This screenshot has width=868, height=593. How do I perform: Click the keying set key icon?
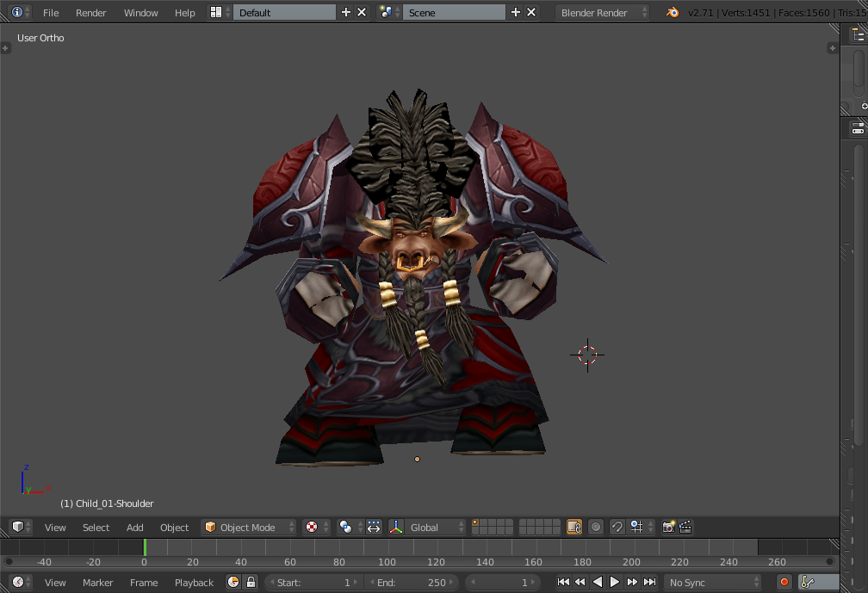pyautogui.click(x=808, y=582)
